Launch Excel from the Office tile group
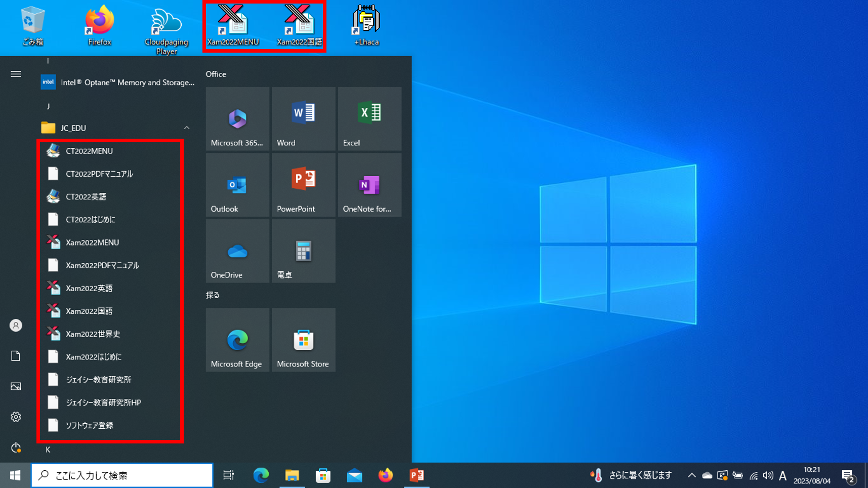 point(369,119)
